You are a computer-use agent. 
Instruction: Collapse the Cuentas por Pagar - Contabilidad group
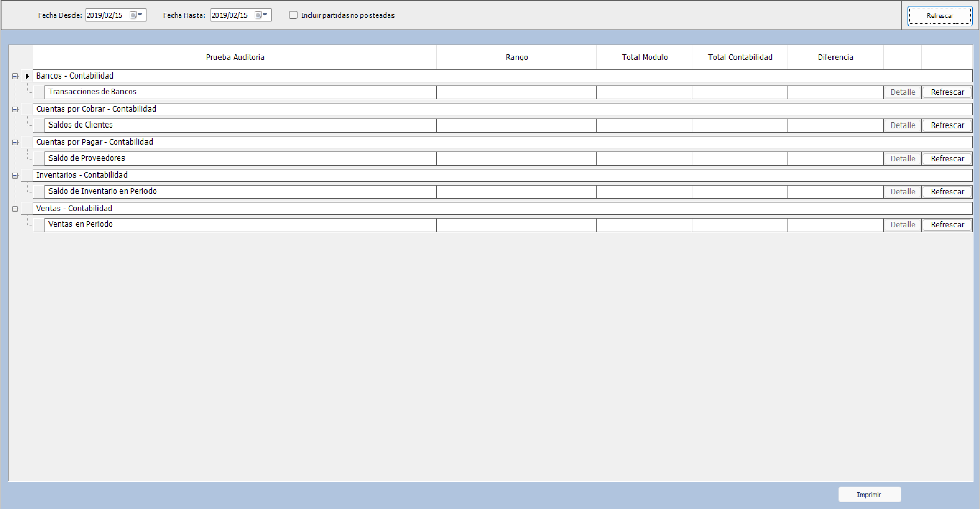(x=15, y=142)
